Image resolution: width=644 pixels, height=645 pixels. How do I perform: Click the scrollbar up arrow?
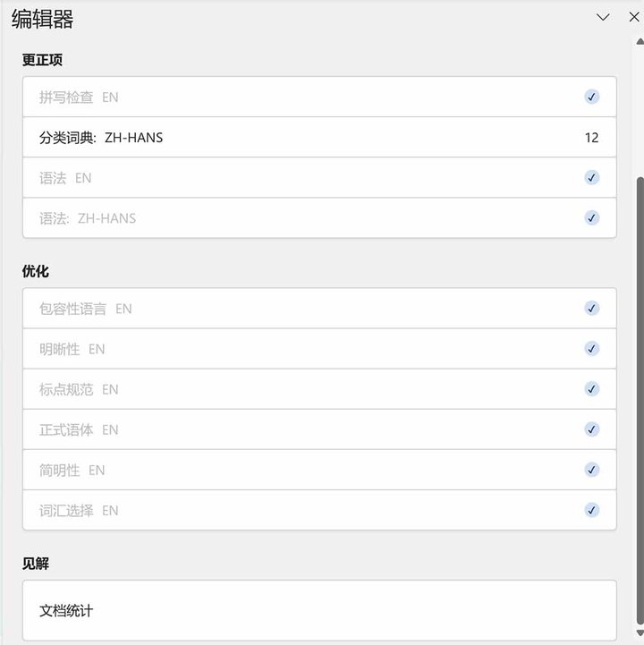click(x=640, y=41)
